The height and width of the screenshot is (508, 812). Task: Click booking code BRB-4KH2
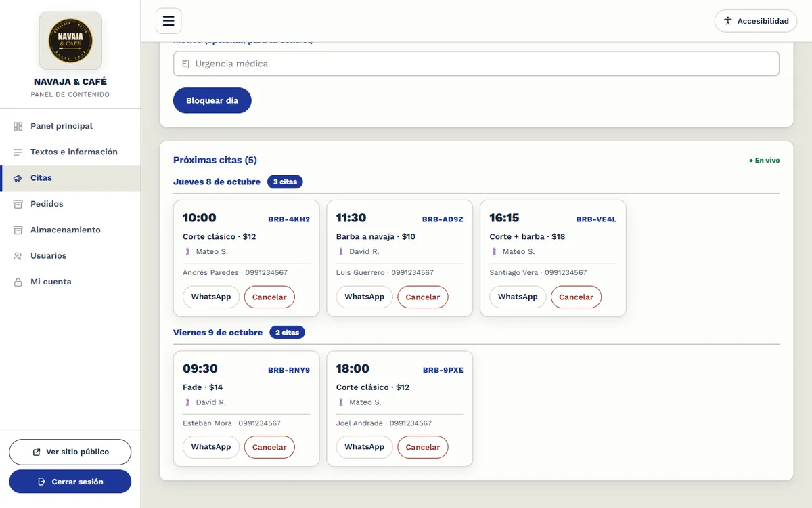pyautogui.click(x=289, y=219)
